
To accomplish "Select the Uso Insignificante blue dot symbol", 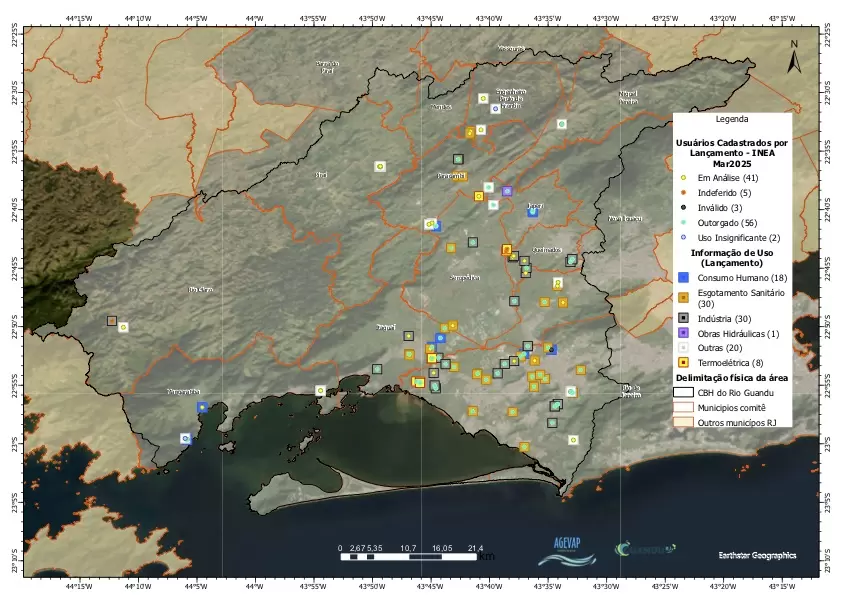I will pyautogui.click(x=683, y=237).
